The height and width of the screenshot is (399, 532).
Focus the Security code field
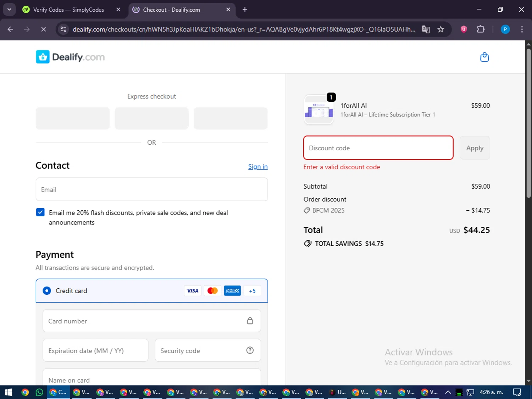pos(208,350)
